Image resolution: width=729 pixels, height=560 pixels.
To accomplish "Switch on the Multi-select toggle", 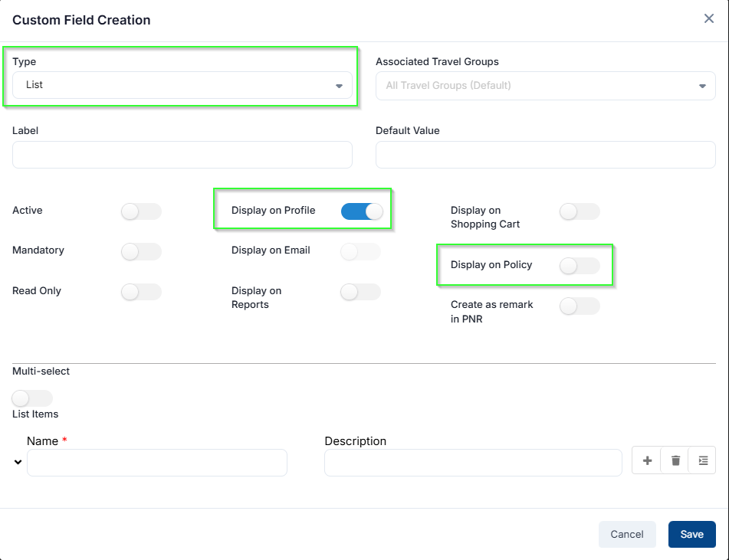I will (x=32, y=398).
